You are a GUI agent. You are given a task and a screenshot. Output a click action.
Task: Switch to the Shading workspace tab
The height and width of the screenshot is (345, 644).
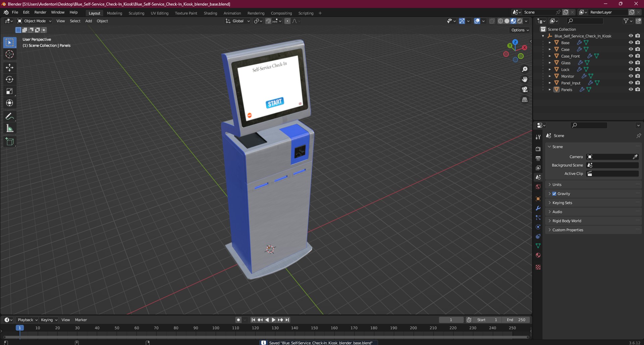(210, 13)
